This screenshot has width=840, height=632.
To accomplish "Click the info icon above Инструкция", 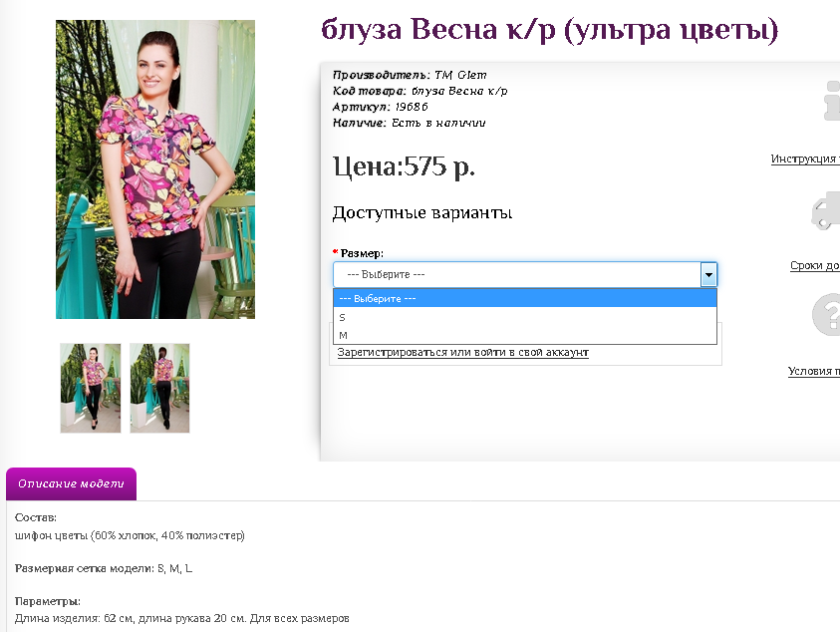I will tap(832, 101).
